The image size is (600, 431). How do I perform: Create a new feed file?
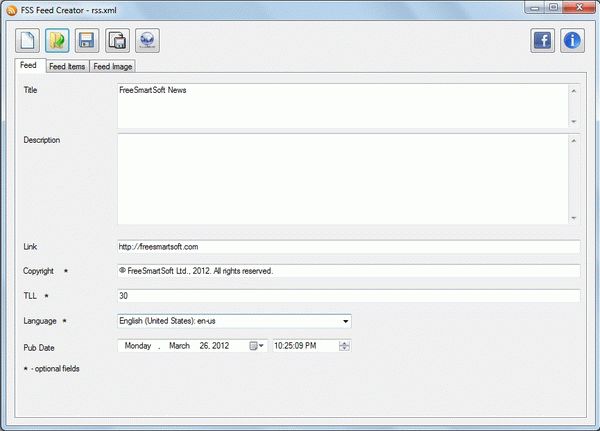click(28, 40)
